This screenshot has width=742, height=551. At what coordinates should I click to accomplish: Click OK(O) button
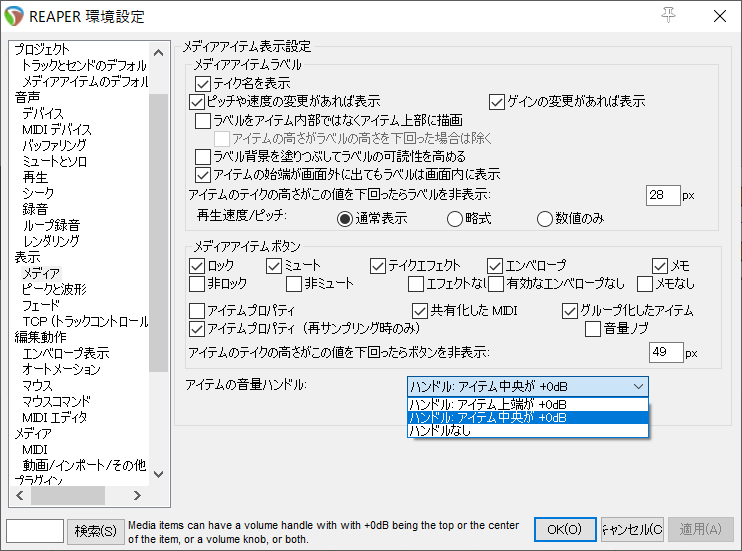pyautogui.click(x=565, y=529)
